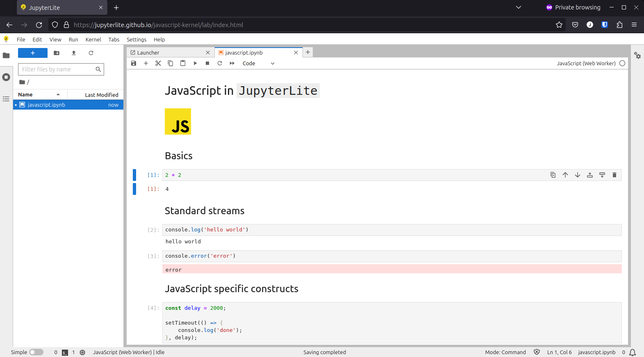
Task: Collapse the 2 + 2 input cell bar
Action: [134, 175]
